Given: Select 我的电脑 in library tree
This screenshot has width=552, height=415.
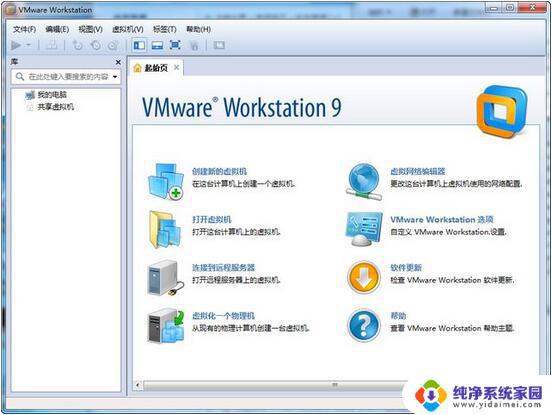Looking at the screenshot, I should pyautogui.click(x=52, y=94).
